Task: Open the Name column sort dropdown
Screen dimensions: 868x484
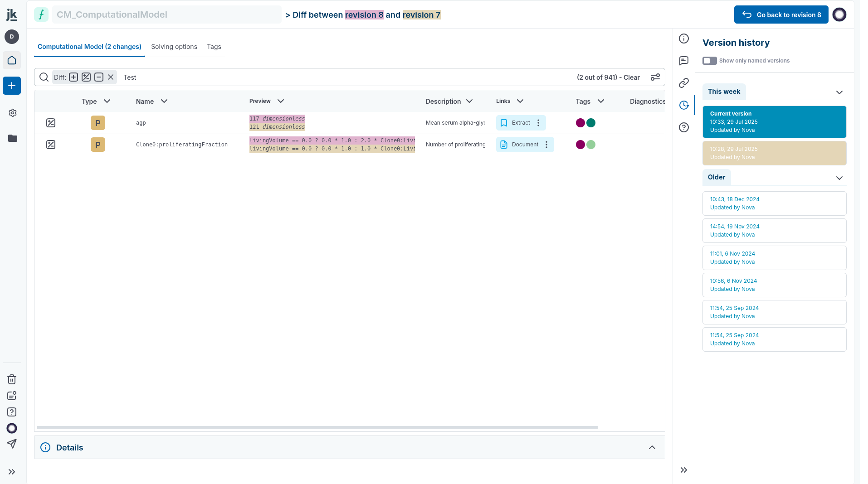Action: [164, 101]
